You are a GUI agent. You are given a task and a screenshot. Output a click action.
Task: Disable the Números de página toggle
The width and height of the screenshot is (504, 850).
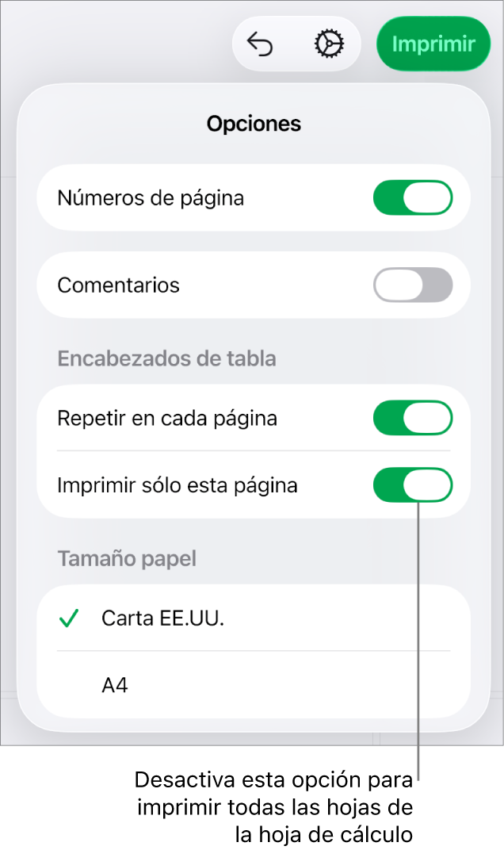click(x=413, y=197)
